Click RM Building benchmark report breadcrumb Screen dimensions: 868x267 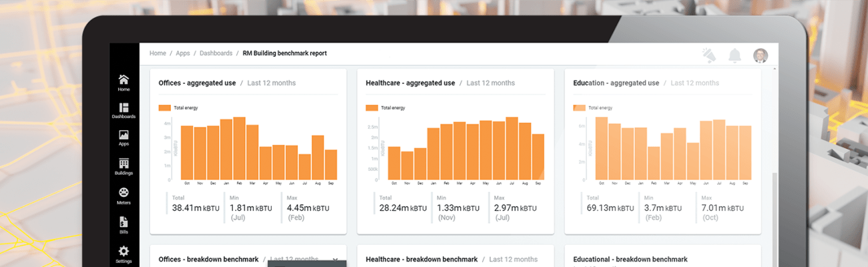point(284,53)
